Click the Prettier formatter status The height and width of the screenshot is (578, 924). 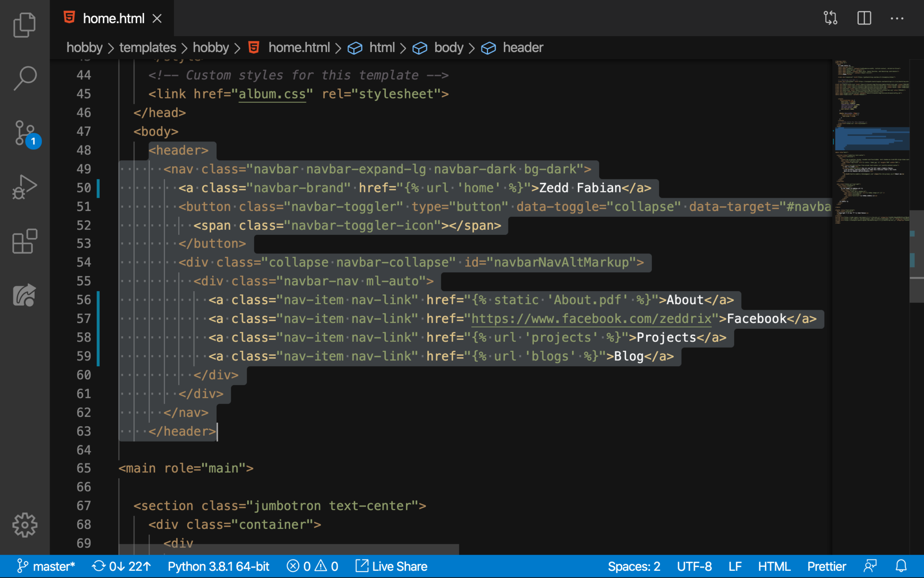coord(827,566)
